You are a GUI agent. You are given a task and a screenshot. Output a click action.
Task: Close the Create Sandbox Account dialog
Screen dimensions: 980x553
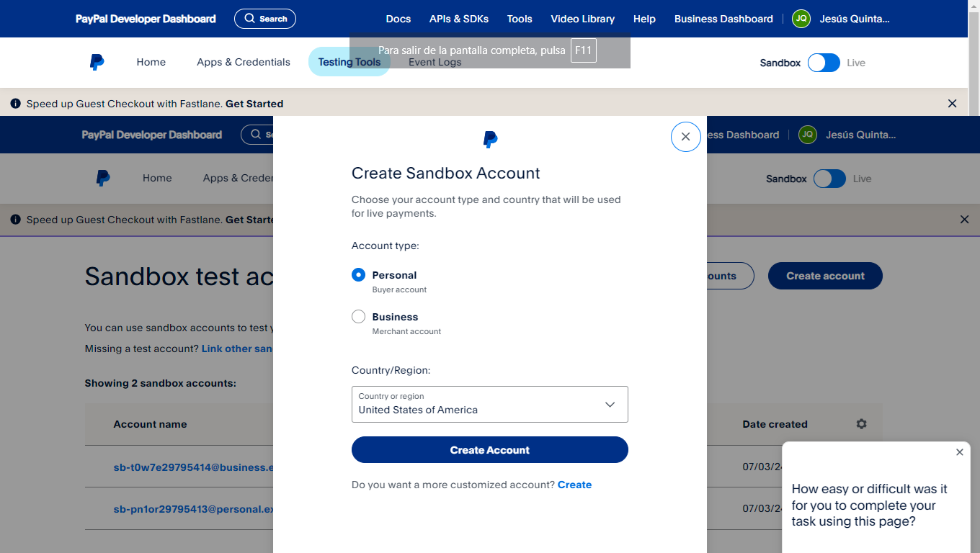click(x=685, y=136)
